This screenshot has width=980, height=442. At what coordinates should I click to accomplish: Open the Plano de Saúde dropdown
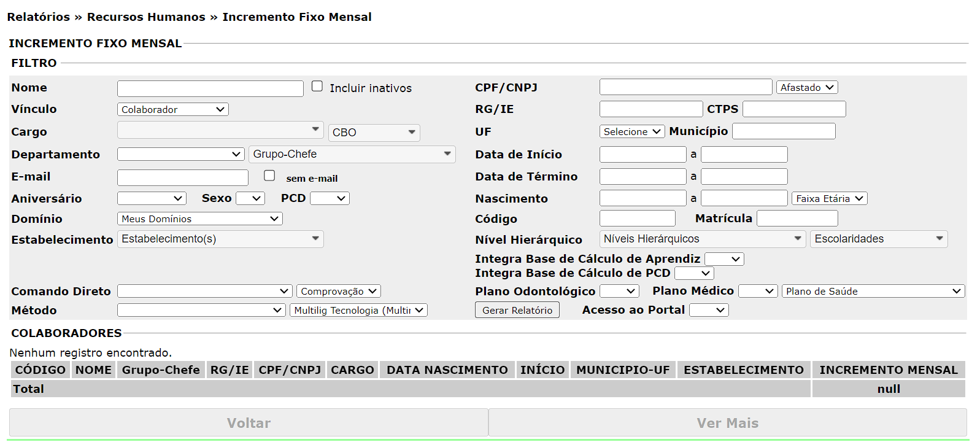point(873,292)
